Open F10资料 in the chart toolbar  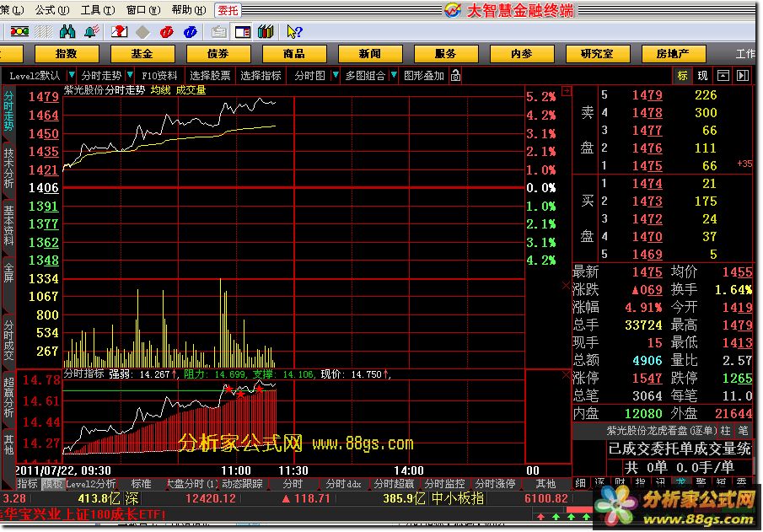pyautogui.click(x=159, y=75)
